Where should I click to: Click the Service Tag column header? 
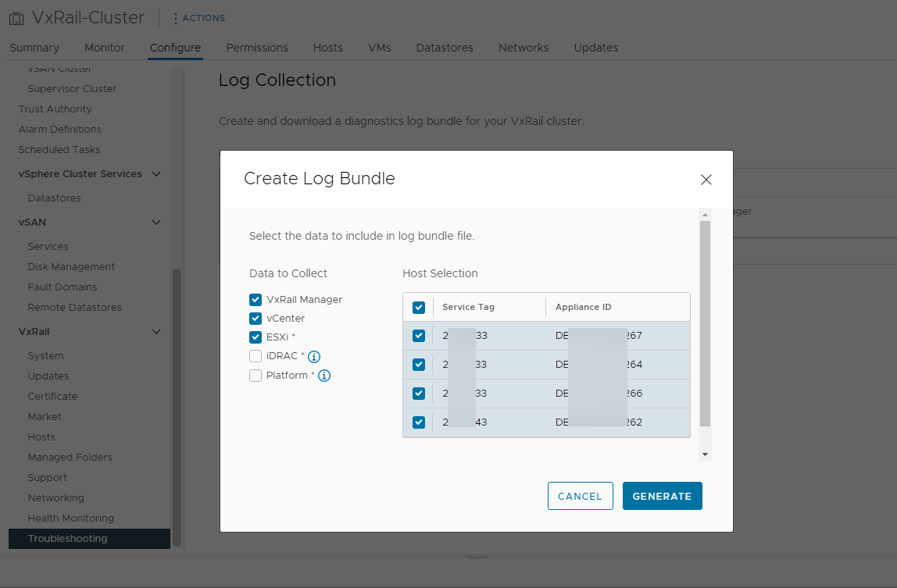(468, 307)
